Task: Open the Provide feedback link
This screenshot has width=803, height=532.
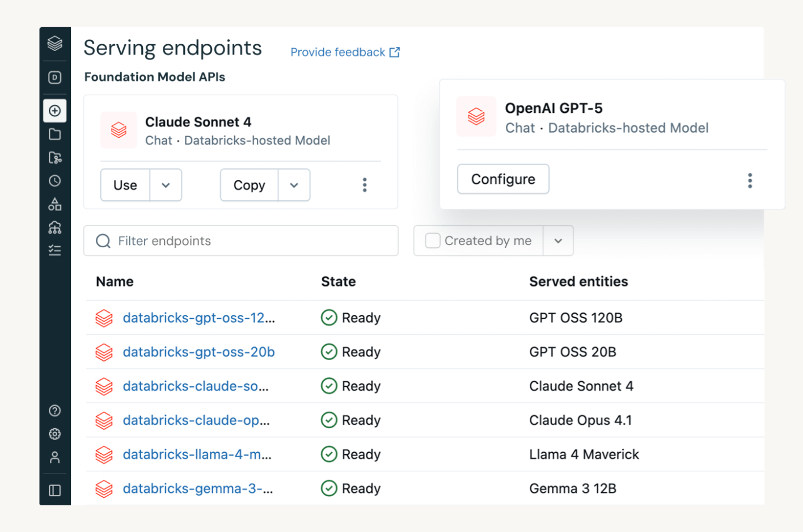Action: point(345,52)
